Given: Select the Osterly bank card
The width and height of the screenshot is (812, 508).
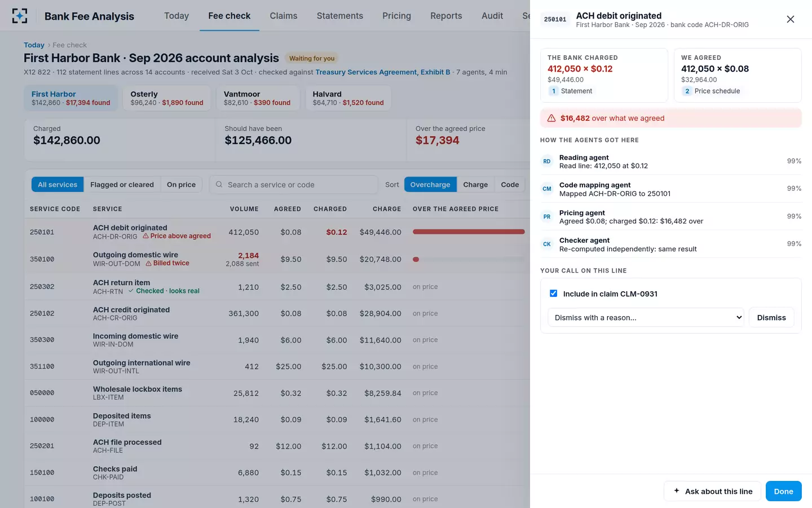Looking at the screenshot, I should click(x=166, y=98).
